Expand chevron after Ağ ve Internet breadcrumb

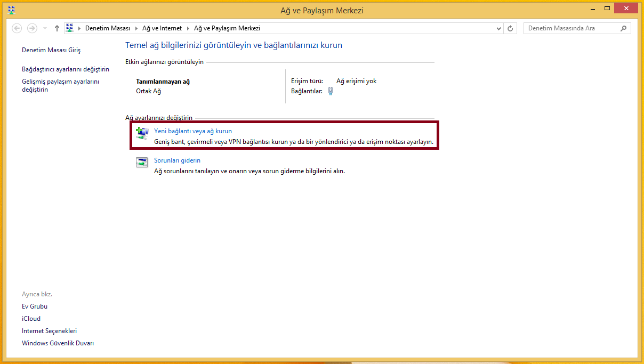point(188,28)
